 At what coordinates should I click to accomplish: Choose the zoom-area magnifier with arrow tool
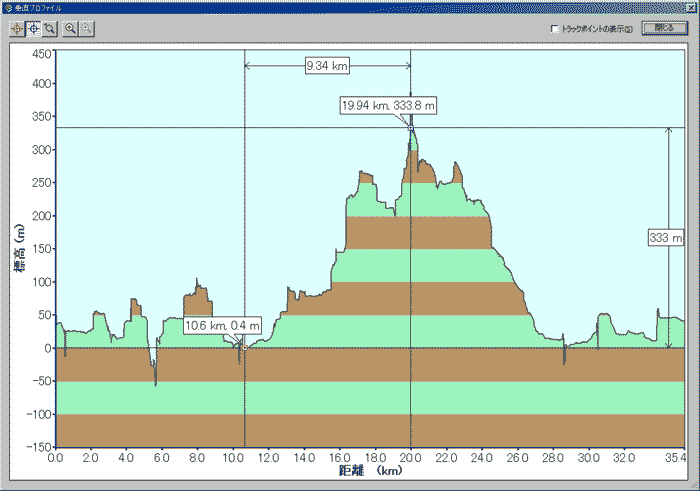tap(49, 29)
